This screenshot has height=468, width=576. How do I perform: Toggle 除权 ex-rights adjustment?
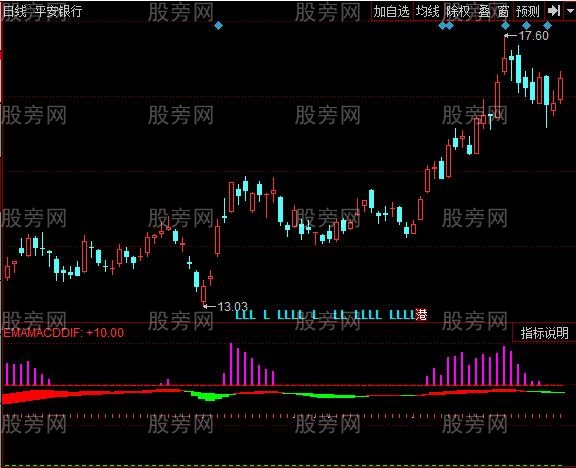(458, 12)
